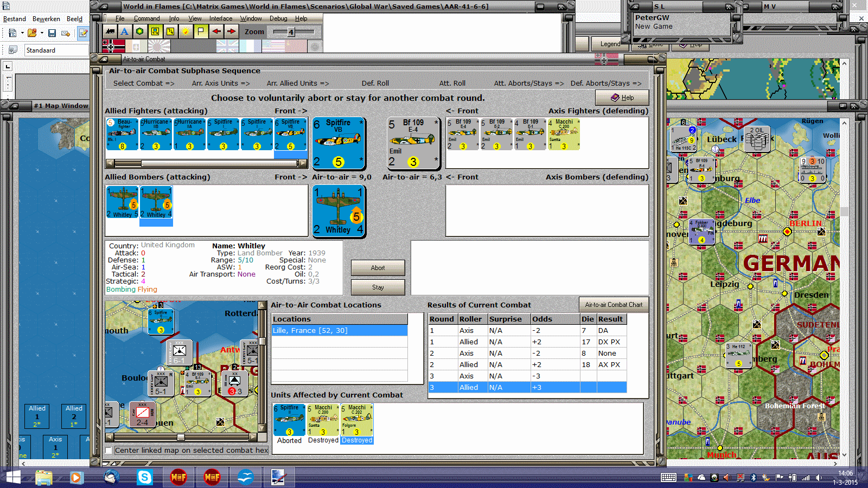Open the Standaard style combo box
Image resolution: width=868 pixels, height=488 pixels.
pyautogui.click(x=57, y=50)
